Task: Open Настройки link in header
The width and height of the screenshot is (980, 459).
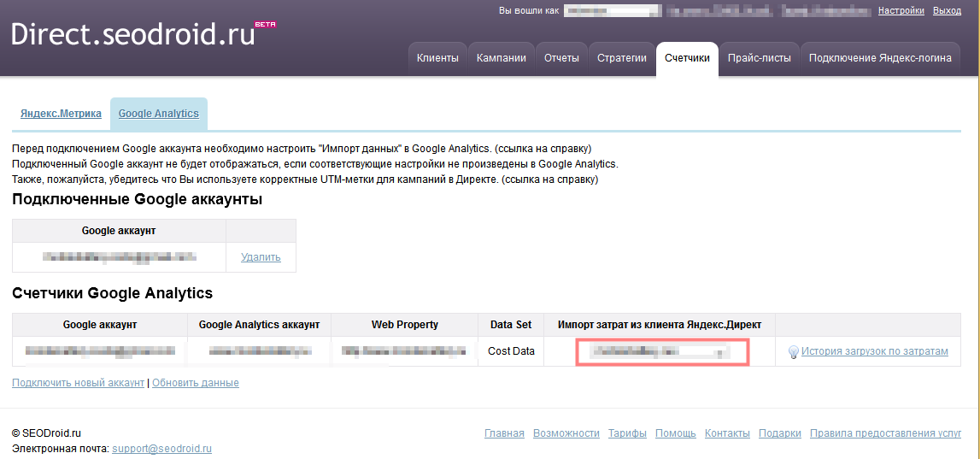Action: click(901, 10)
